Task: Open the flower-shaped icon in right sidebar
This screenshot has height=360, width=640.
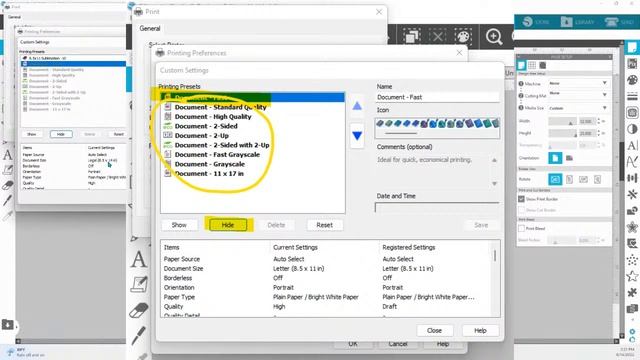Action: pos(632,227)
